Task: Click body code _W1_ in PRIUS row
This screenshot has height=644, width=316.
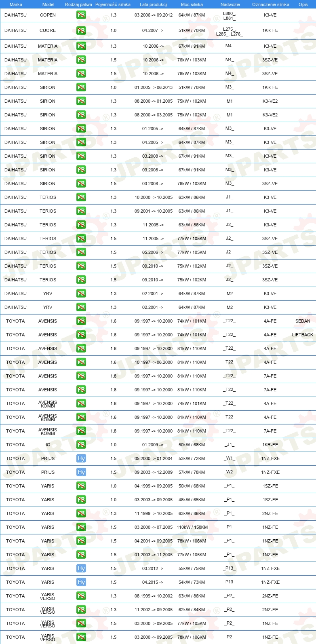Action: tap(230, 458)
